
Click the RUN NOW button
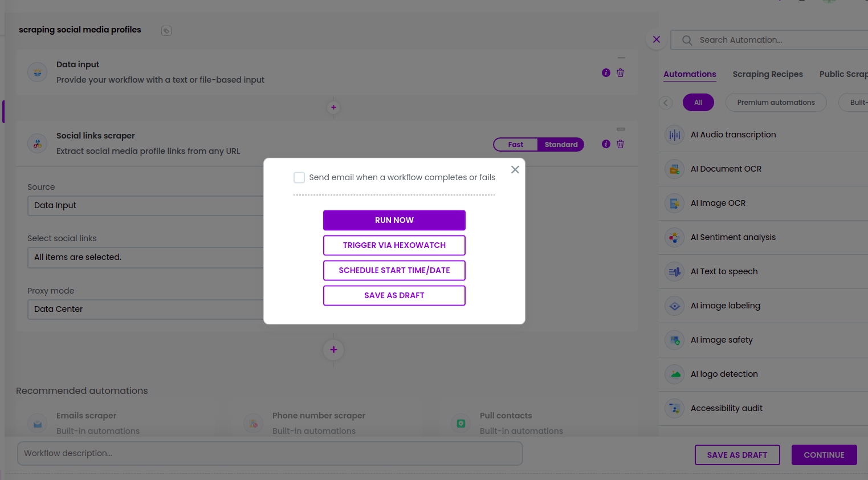pos(394,220)
